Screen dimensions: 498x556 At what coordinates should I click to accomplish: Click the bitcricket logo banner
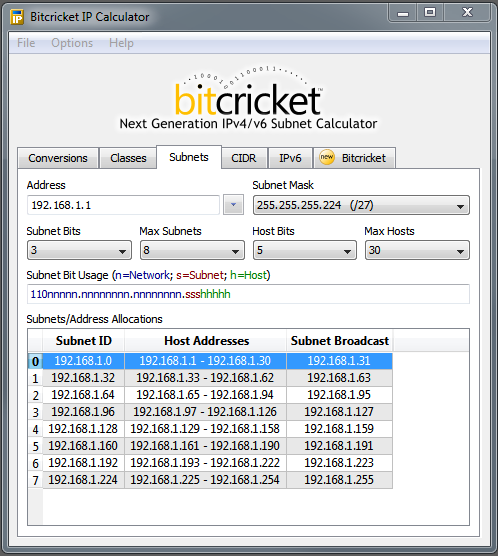(x=248, y=98)
